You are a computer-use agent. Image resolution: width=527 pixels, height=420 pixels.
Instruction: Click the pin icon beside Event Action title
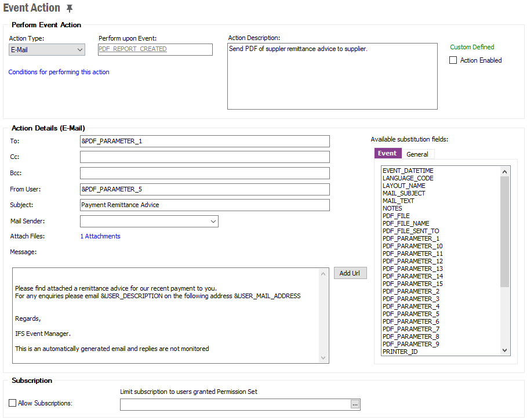pos(70,9)
